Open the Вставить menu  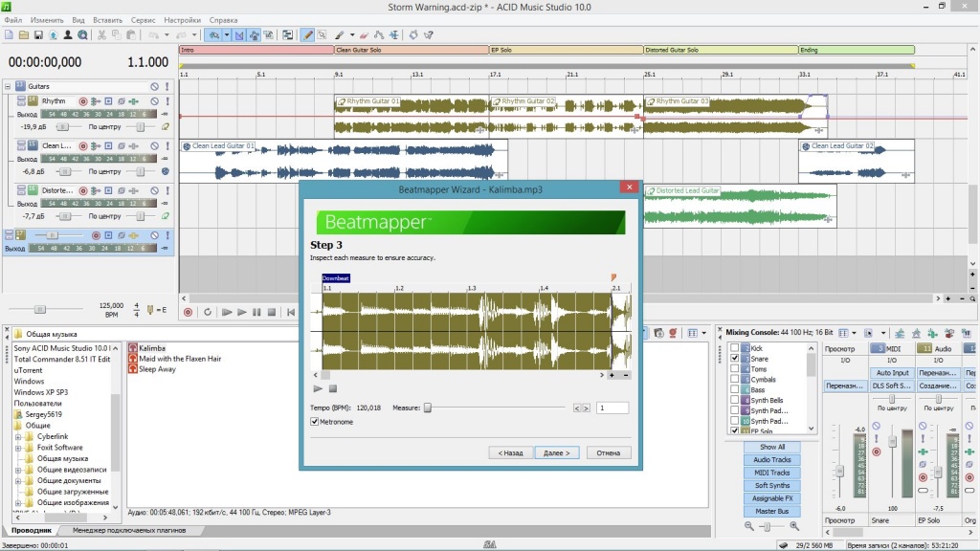point(108,19)
